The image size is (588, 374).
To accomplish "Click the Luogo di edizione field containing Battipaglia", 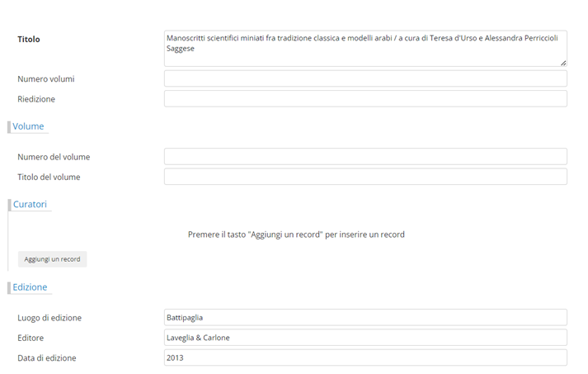I will click(365, 317).
